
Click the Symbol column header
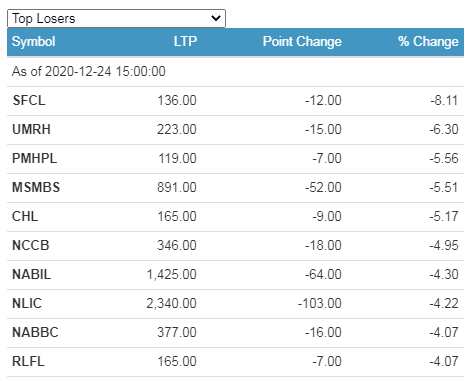34,42
